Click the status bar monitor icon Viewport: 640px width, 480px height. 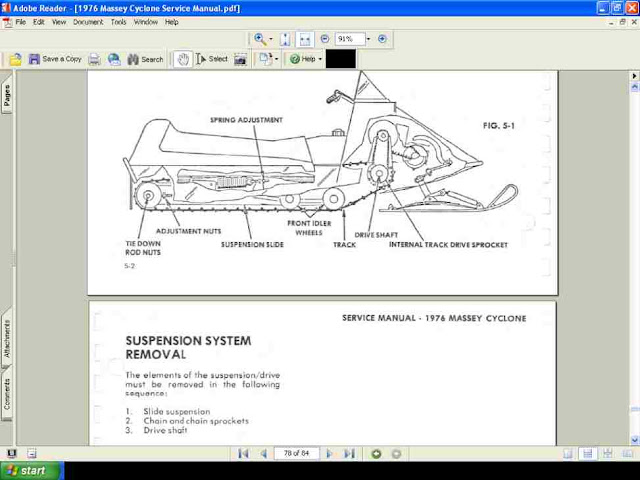[x=12, y=453]
